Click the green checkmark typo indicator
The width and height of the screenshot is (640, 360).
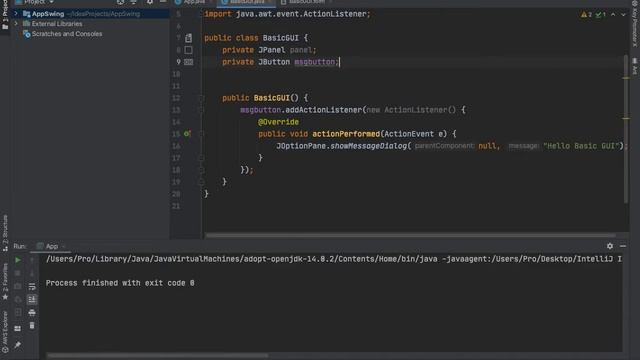(x=600, y=14)
